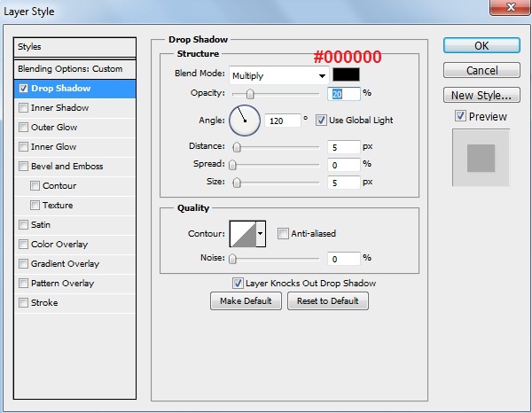The image size is (532, 413).
Task: Enable the Inner Shadow checkbox
Action: click(x=23, y=108)
